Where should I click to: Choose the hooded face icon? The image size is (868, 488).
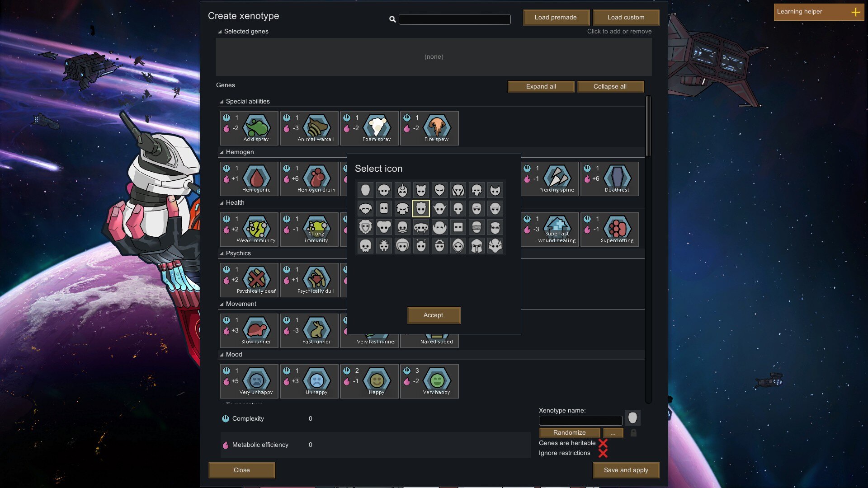(x=458, y=245)
